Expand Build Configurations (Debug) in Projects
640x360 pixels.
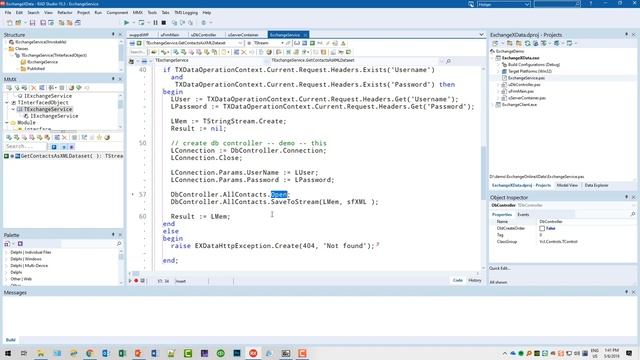[x=498, y=65]
